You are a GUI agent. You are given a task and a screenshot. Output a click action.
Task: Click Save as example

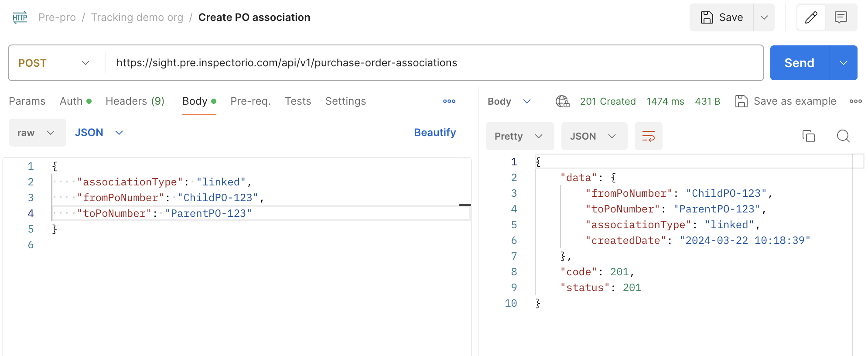coord(786,101)
